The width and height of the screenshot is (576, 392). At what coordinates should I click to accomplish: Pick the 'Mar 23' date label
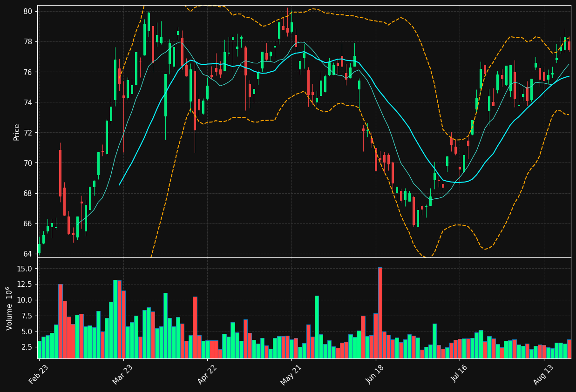[122, 374]
